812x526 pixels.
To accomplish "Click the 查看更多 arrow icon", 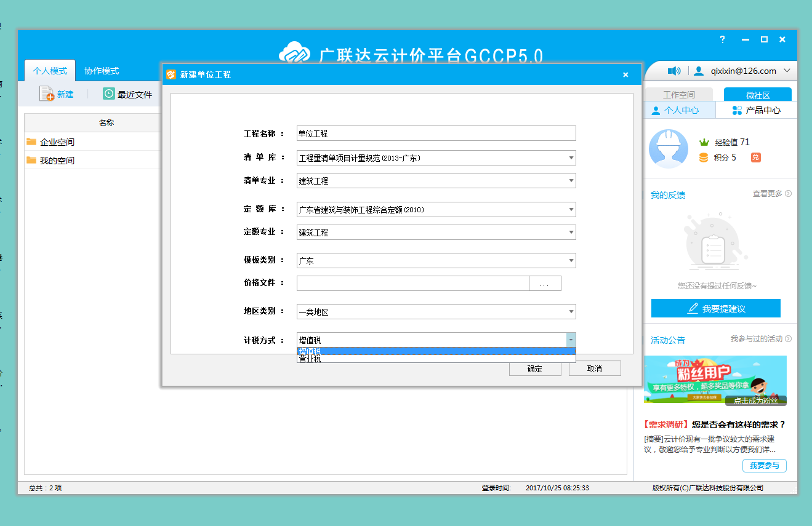I will click(x=788, y=194).
